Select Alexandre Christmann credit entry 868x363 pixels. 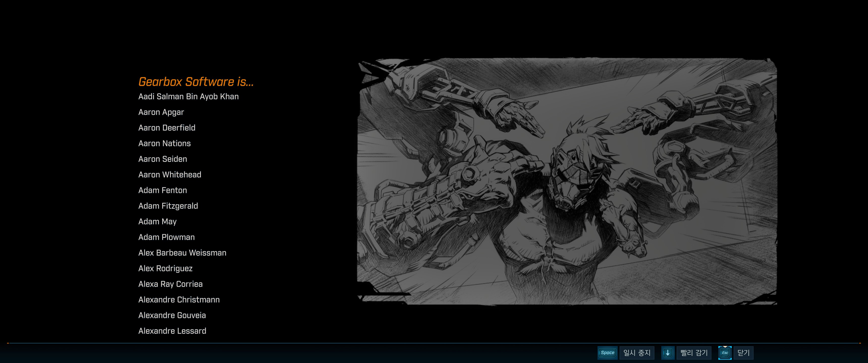pos(179,300)
